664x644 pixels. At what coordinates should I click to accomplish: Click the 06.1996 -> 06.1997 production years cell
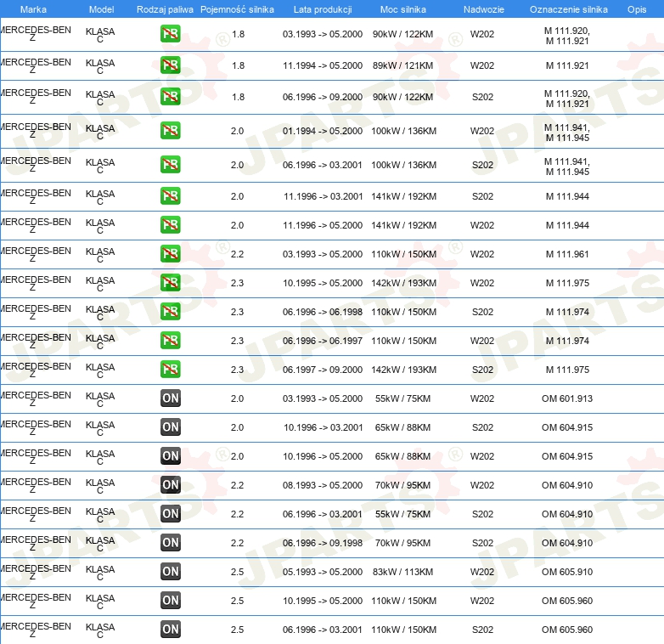click(x=323, y=341)
